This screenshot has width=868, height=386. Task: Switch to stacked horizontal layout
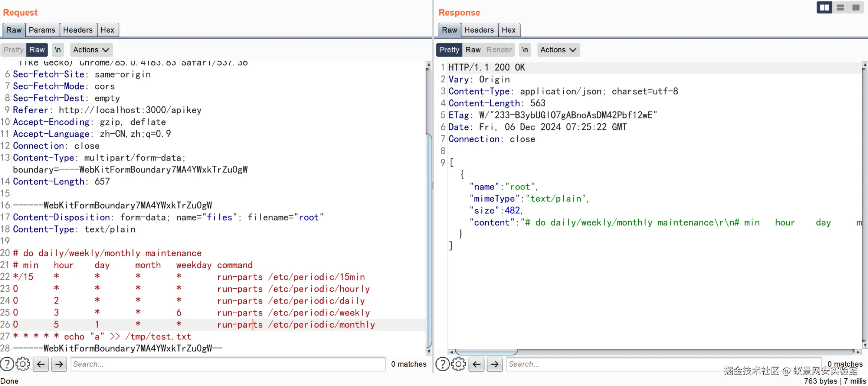click(841, 7)
